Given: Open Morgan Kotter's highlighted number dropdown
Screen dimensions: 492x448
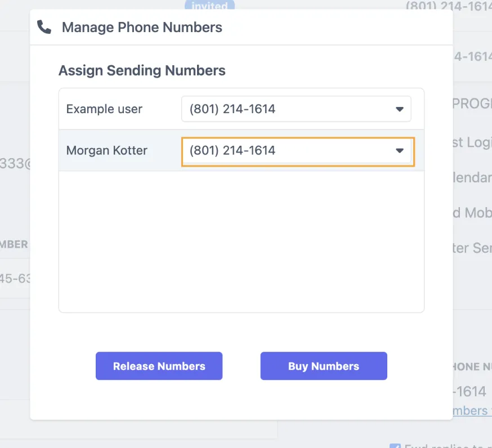Looking at the screenshot, I should 297,150.
